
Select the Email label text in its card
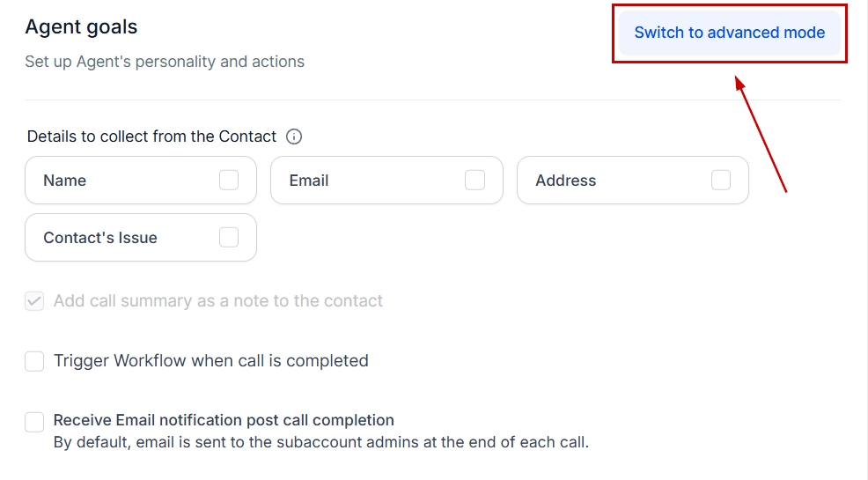click(x=309, y=181)
